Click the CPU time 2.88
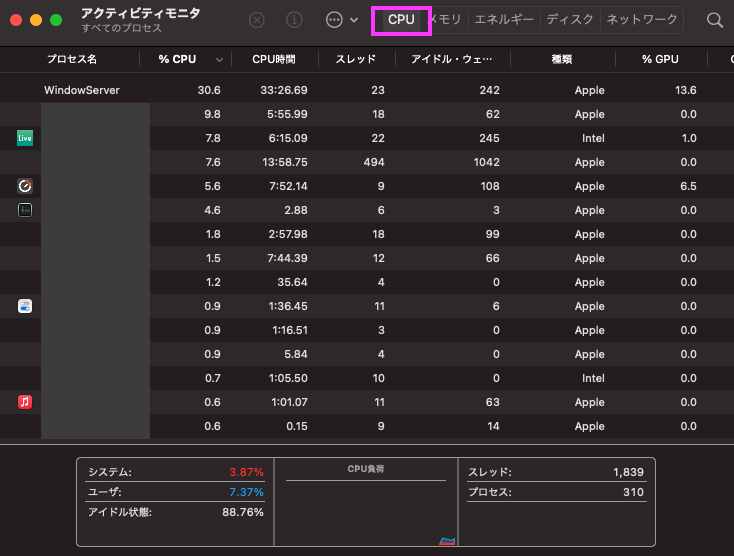 pos(296,210)
